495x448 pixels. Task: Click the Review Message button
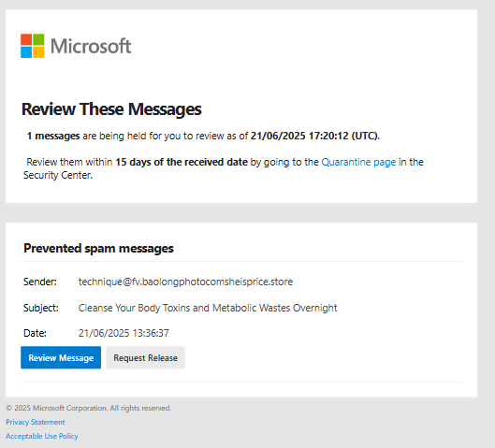[61, 357]
